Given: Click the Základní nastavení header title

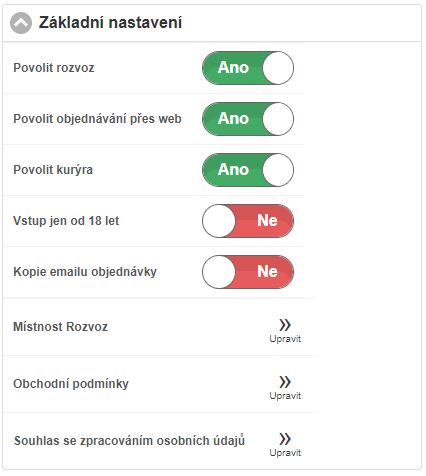Looking at the screenshot, I should (110, 23).
